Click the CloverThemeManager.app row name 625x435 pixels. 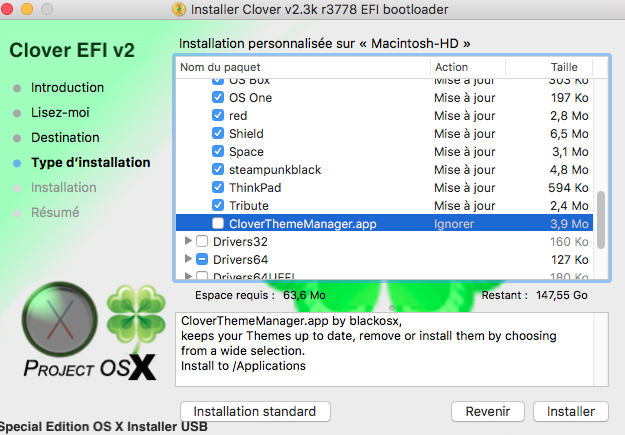pos(303,224)
